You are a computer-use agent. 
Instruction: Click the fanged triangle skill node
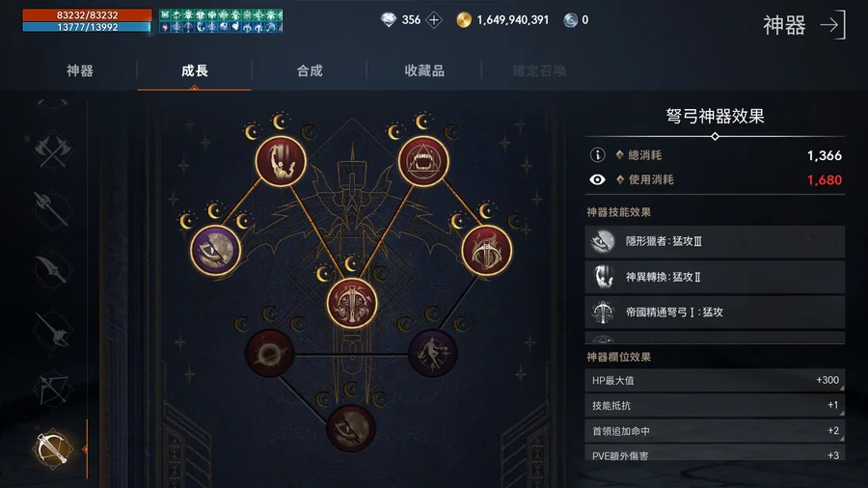point(423,161)
